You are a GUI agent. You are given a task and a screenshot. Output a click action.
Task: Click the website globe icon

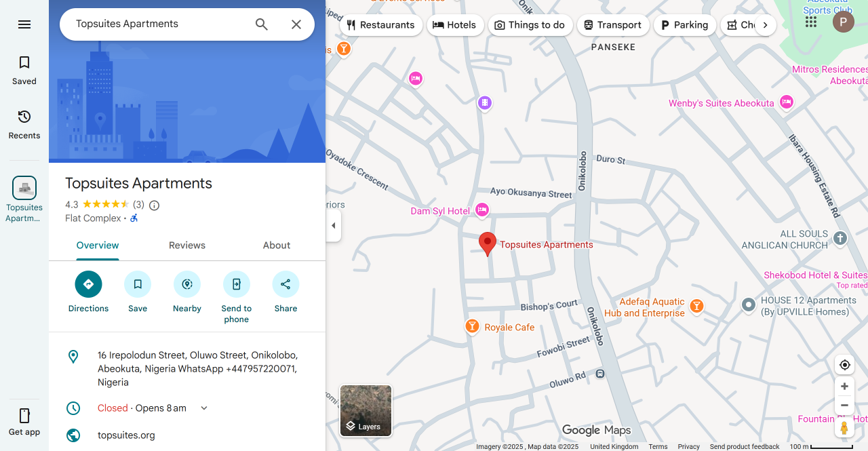[73, 435]
